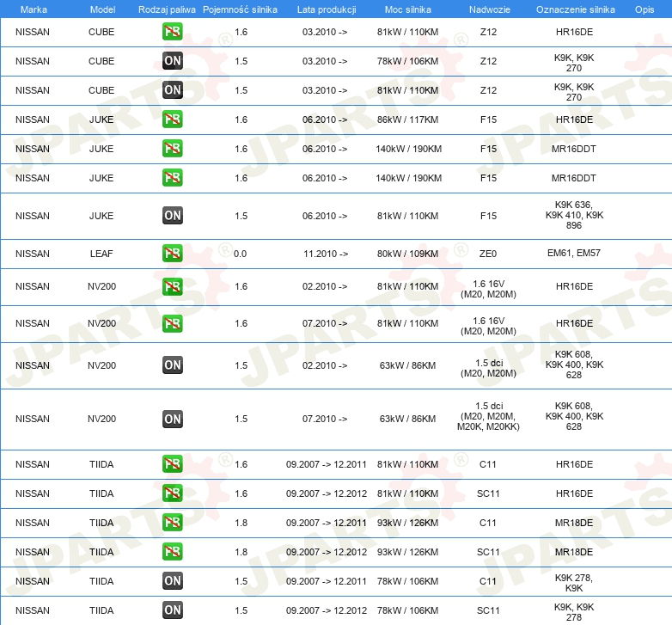Click the Rodzaj paliwa column header

167,9
